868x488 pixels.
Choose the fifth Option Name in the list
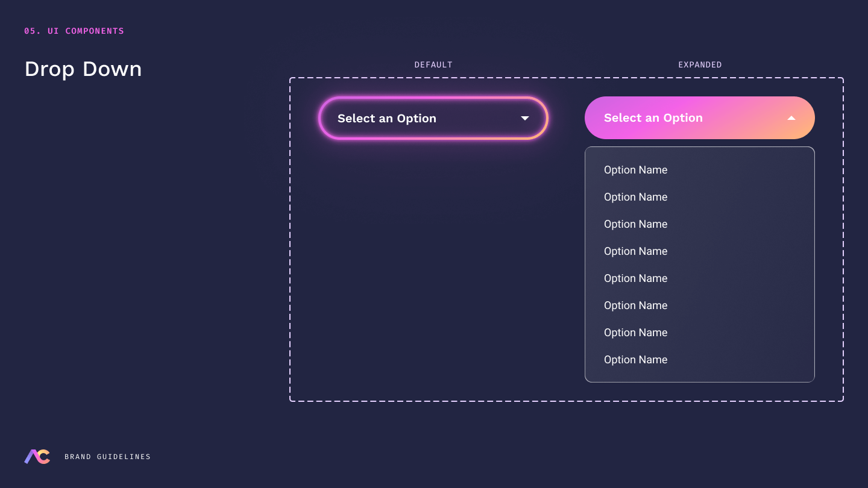coord(636,278)
